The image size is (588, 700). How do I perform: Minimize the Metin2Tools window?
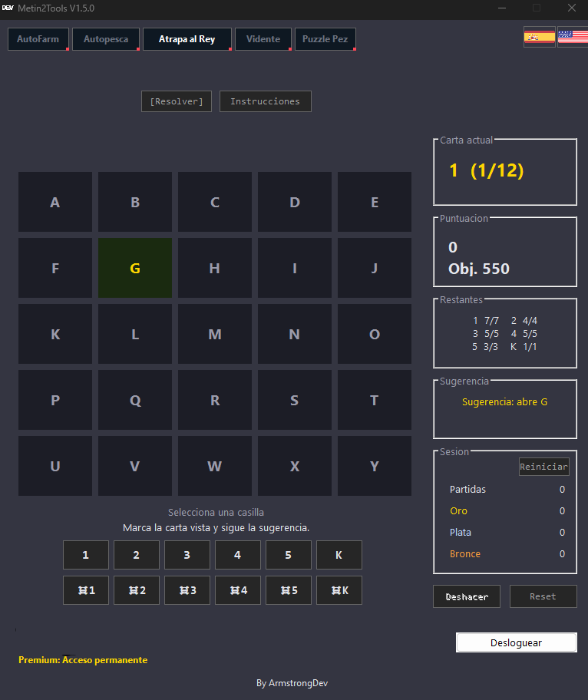coord(502,8)
